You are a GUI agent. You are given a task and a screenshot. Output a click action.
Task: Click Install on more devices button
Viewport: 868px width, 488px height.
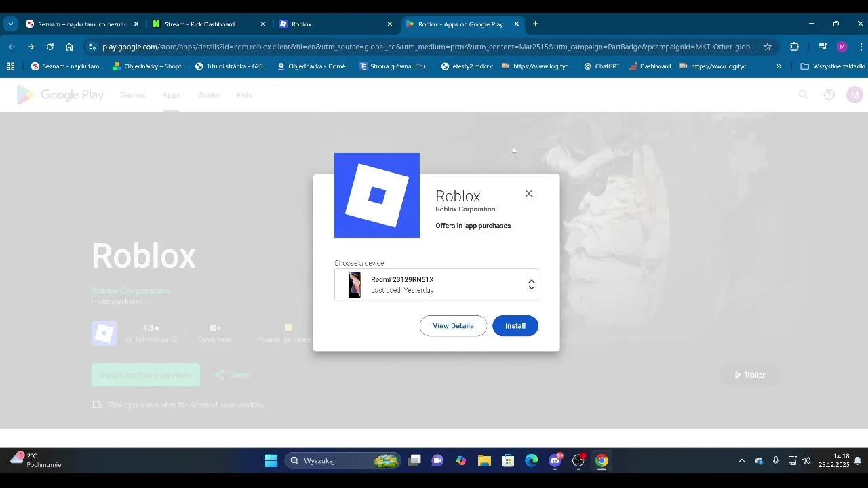146,375
